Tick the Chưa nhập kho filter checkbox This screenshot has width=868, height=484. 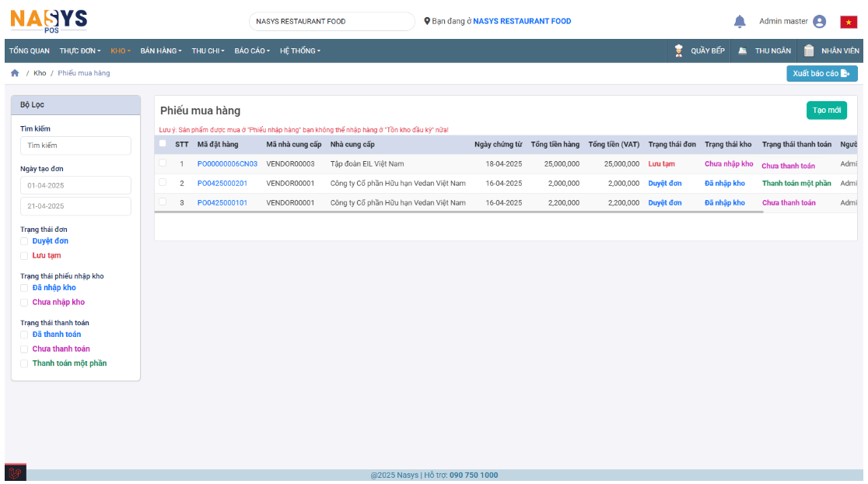24,303
